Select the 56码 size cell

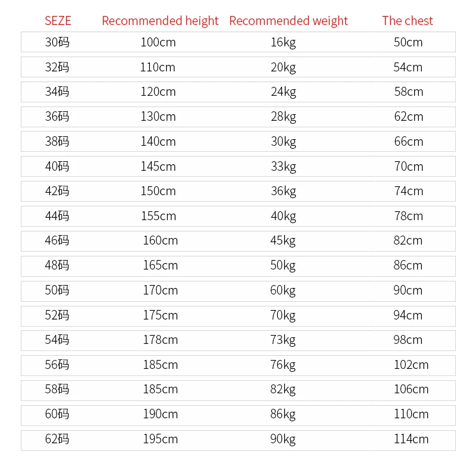coord(57,365)
